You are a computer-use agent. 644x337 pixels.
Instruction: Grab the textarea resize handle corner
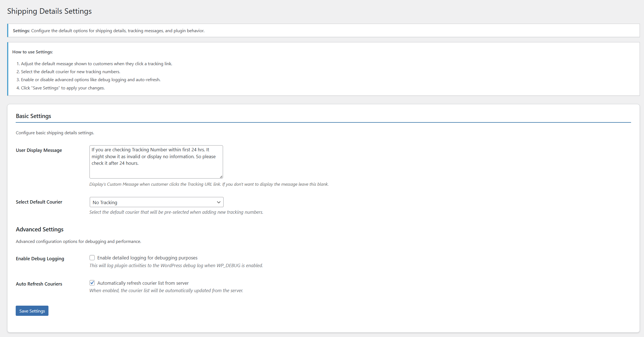pos(221,177)
